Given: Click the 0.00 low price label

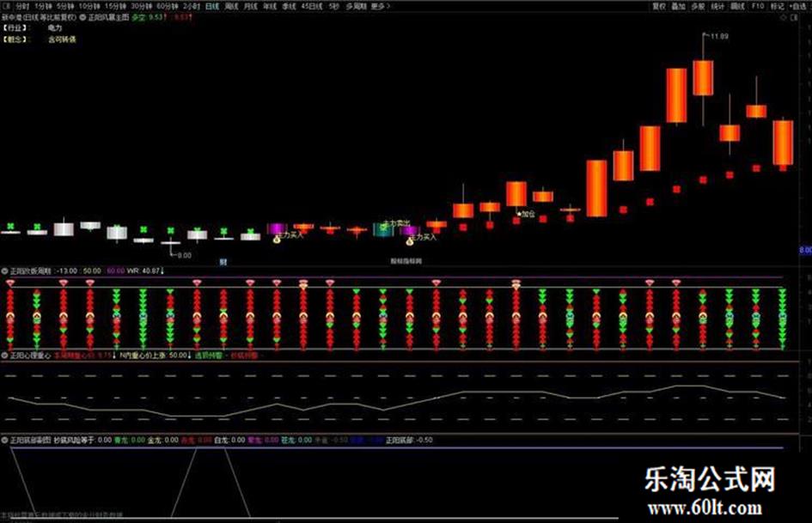Looking at the screenshot, I should pyautogui.click(x=184, y=255).
